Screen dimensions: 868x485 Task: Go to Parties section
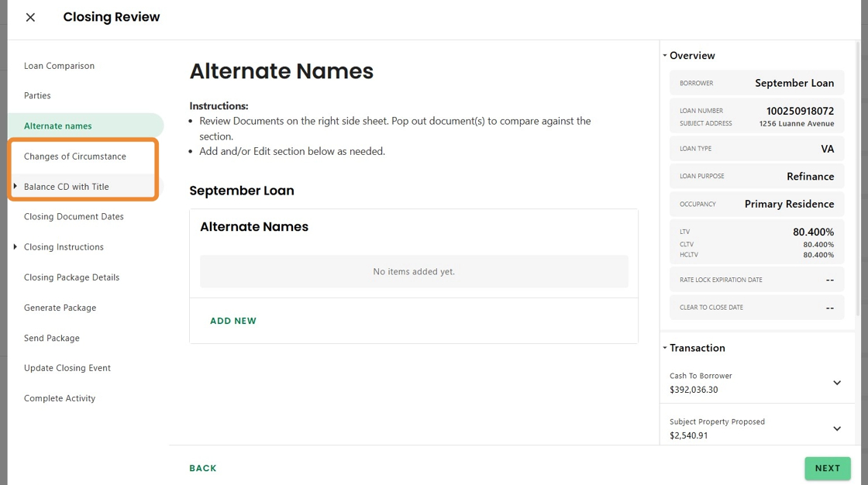click(37, 96)
